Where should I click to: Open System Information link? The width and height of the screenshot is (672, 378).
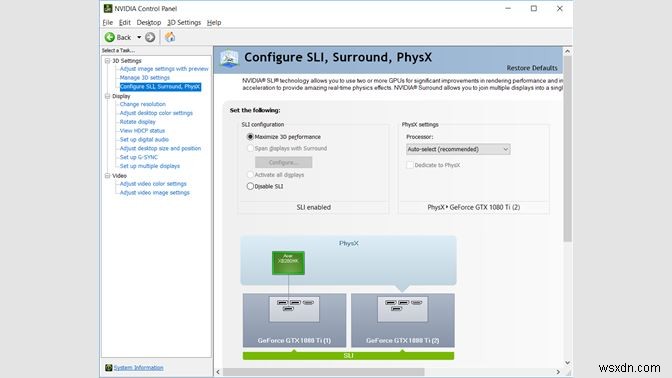pos(138,368)
